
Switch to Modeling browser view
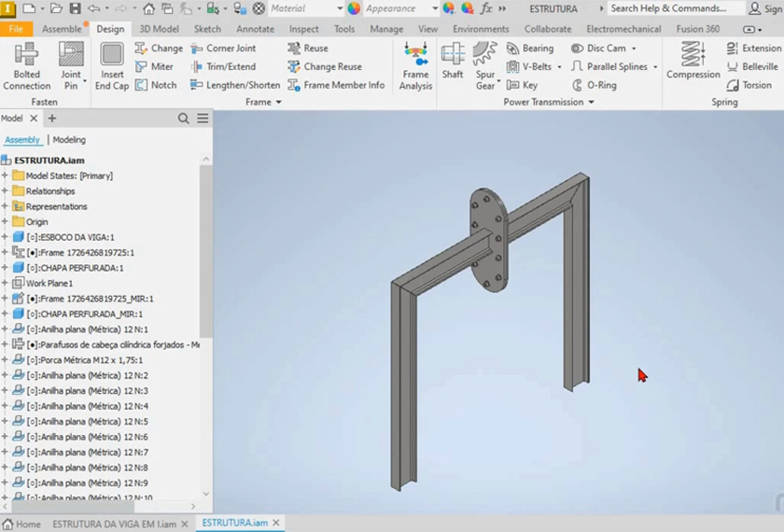[69, 140]
